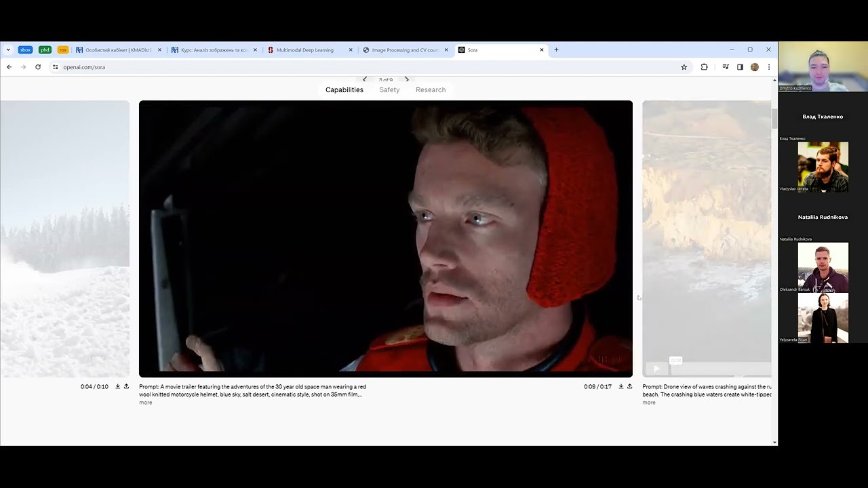Select the Safety section tab

(389, 89)
